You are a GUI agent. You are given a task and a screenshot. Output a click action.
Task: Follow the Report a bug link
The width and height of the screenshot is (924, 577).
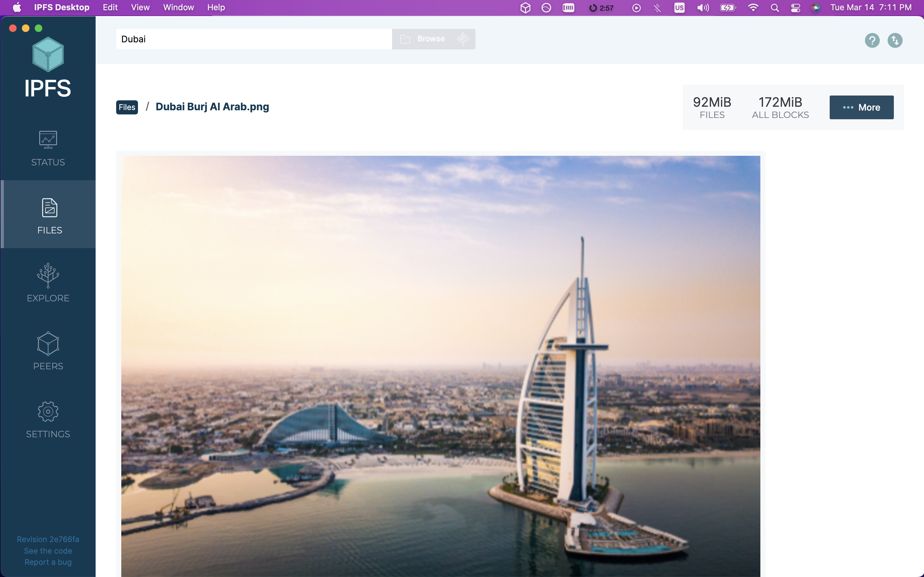coord(48,562)
